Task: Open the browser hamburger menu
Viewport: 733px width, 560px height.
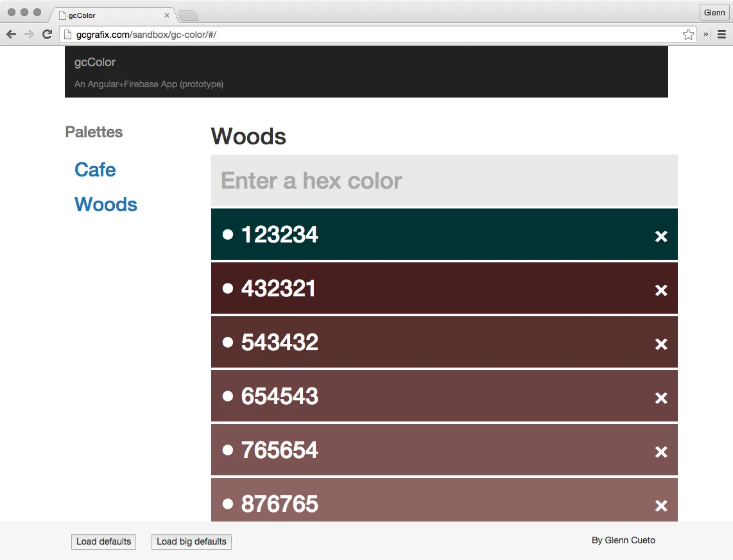Action: (x=721, y=34)
